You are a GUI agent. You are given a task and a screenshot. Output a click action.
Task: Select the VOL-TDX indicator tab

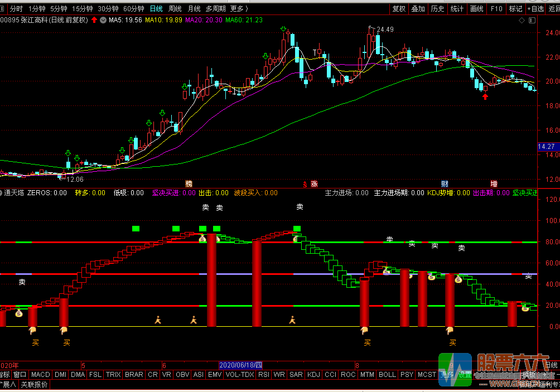click(240, 375)
